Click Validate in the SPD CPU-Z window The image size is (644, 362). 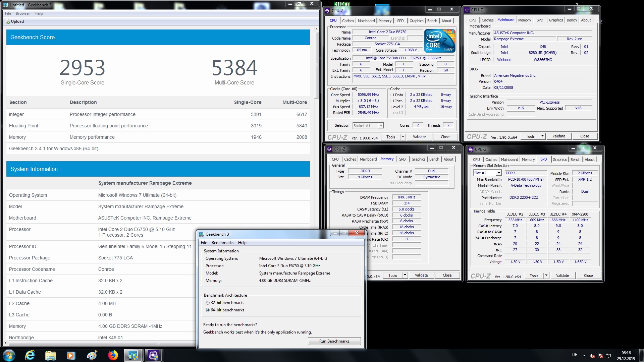click(562, 276)
